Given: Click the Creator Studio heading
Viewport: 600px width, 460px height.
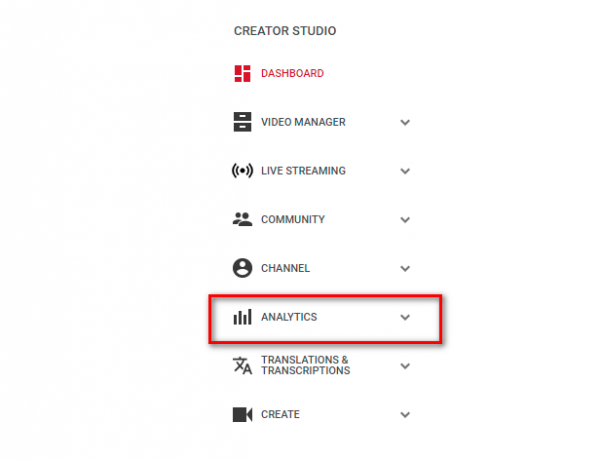Looking at the screenshot, I should (285, 31).
